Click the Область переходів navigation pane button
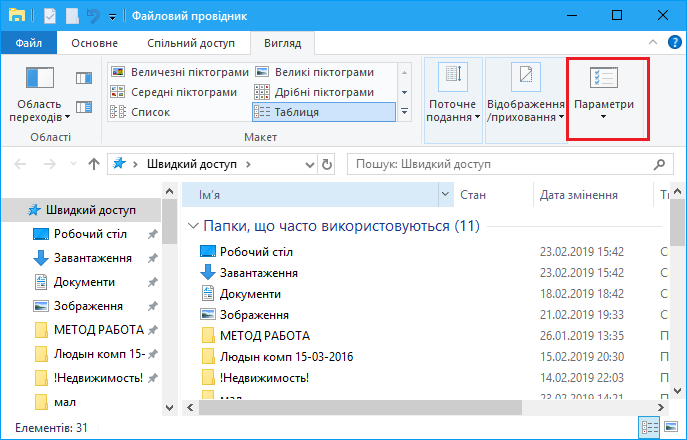The image size is (687, 440). pos(39,94)
